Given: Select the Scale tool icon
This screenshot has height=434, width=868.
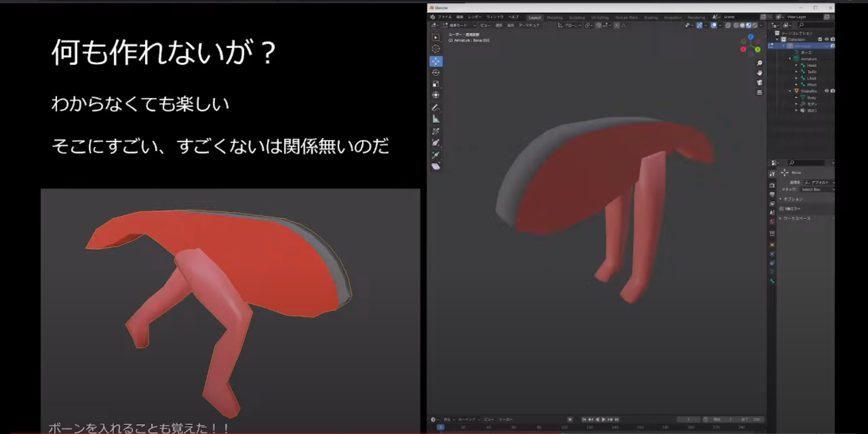Looking at the screenshot, I should tap(436, 84).
